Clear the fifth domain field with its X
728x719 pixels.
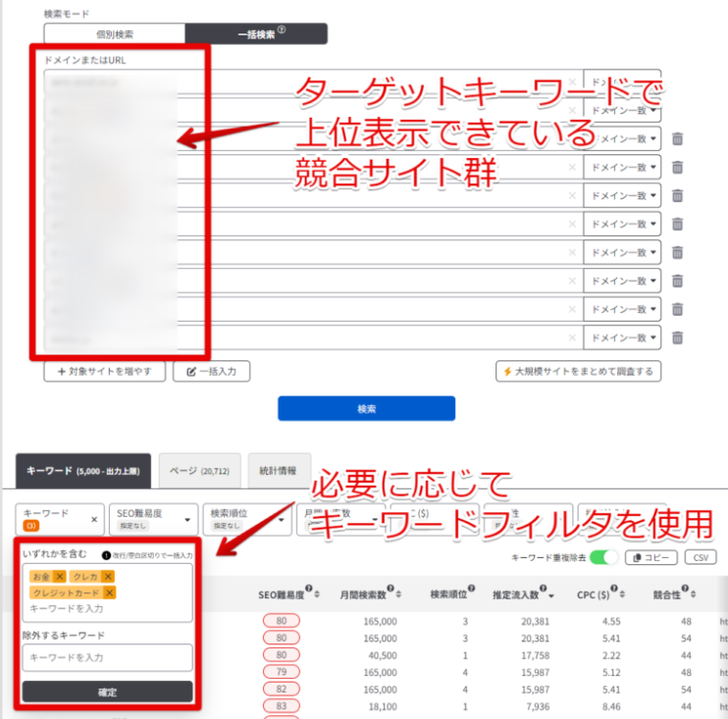(x=572, y=195)
